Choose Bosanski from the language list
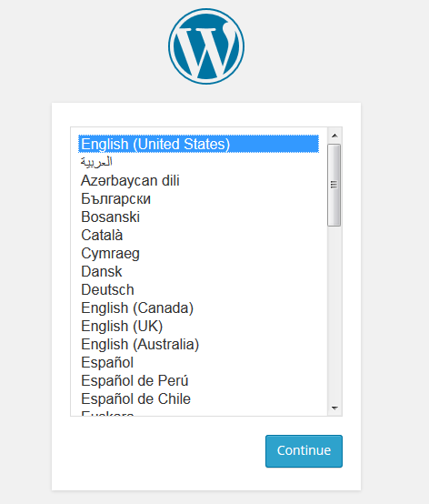This screenshot has width=429, height=504. (198, 217)
